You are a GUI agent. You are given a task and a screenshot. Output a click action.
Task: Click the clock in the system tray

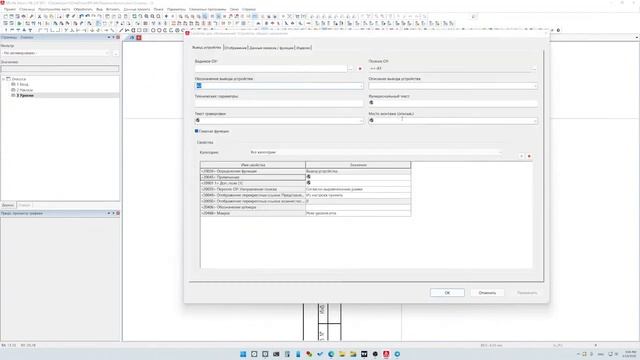(x=630, y=354)
